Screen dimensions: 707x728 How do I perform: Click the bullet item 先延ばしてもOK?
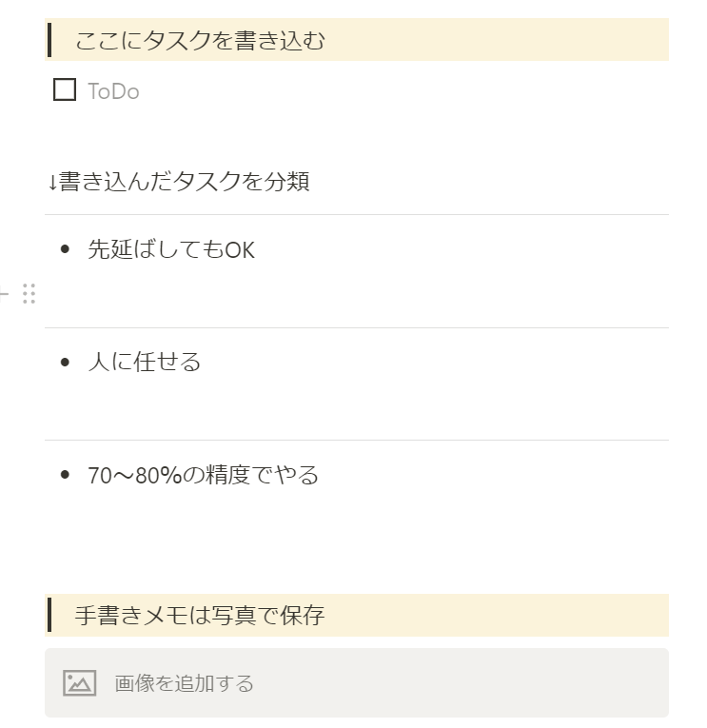(x=171, y=249)
